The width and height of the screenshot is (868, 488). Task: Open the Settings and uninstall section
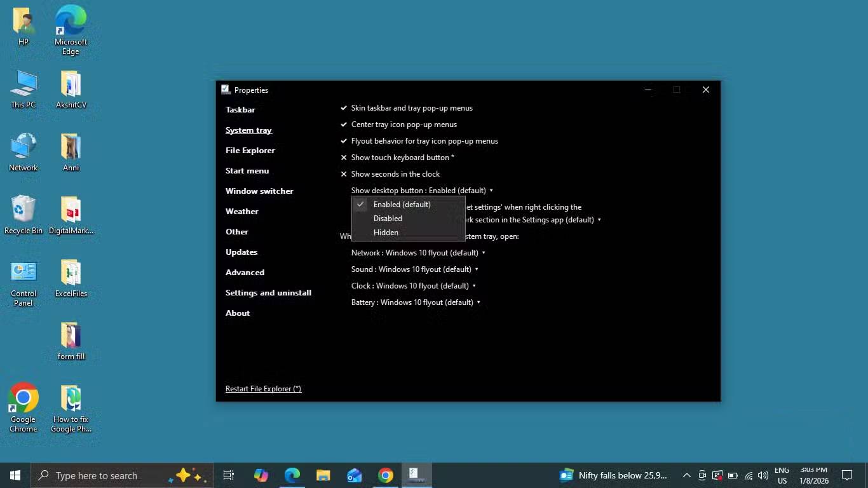click(x=268, y=293)
